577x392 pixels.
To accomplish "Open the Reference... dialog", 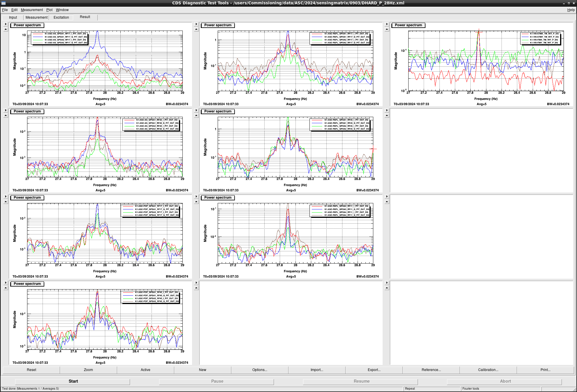I will coord(431,370).
